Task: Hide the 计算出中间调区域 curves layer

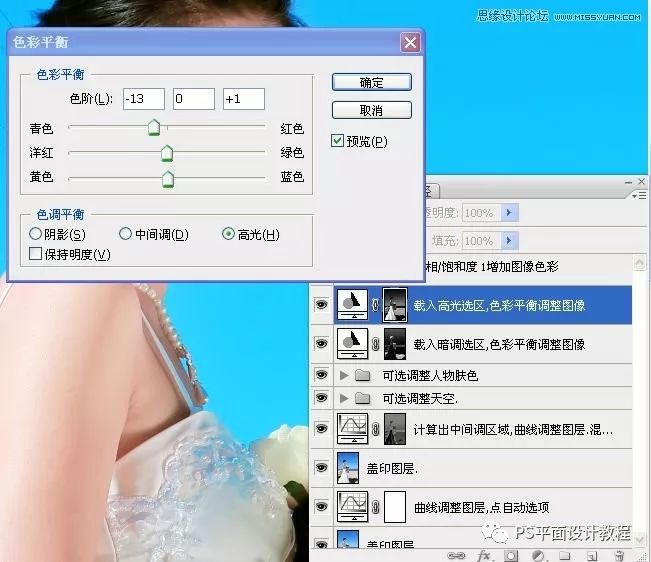Action: pos(321,428)
